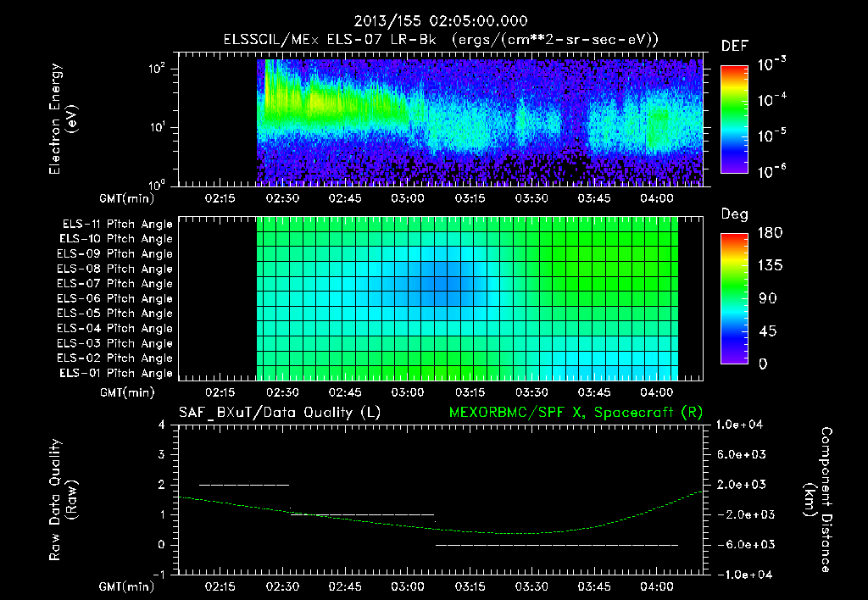Click the quality level 2 line segment

pyautogui.click(x=244, y=485)
